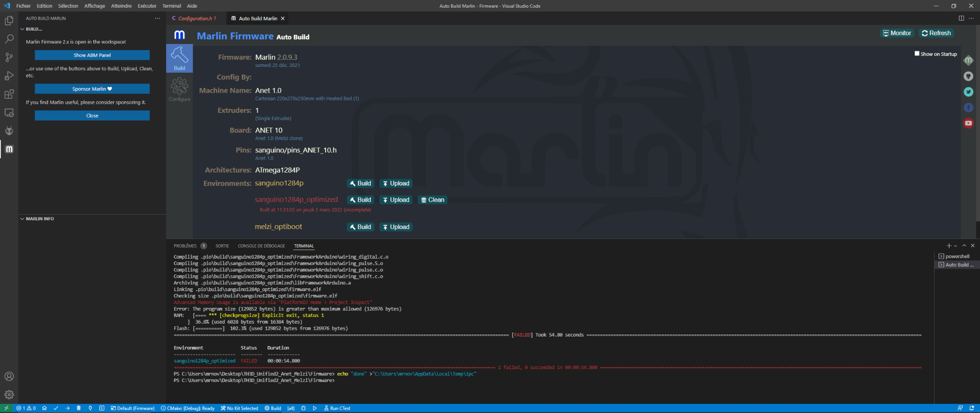Open the Terminal menu
The image size is (980, 413).
[171, 6]
